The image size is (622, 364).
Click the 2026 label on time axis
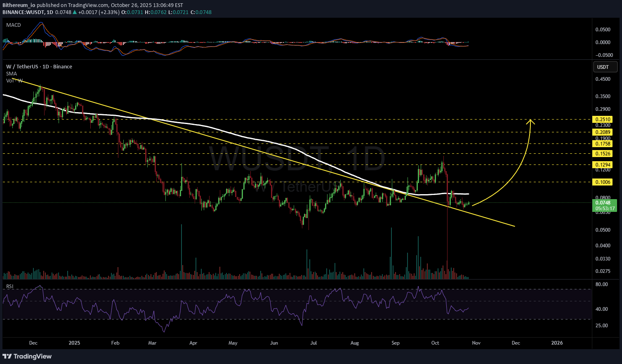(557, 343)
